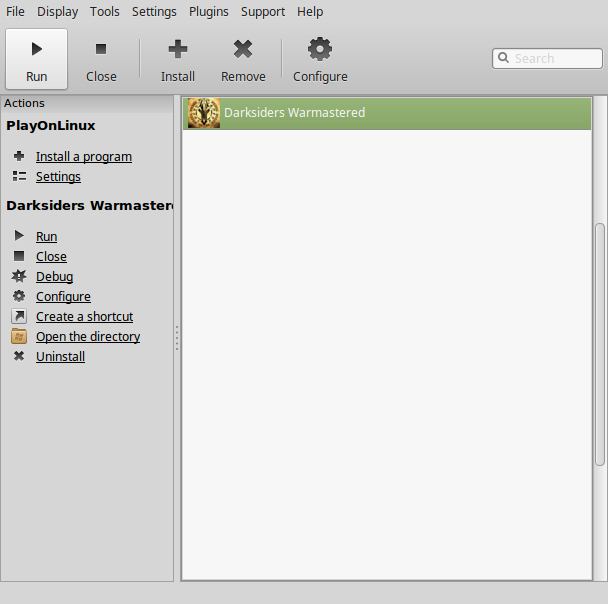Click the Actions panel header

click(87, 104)
